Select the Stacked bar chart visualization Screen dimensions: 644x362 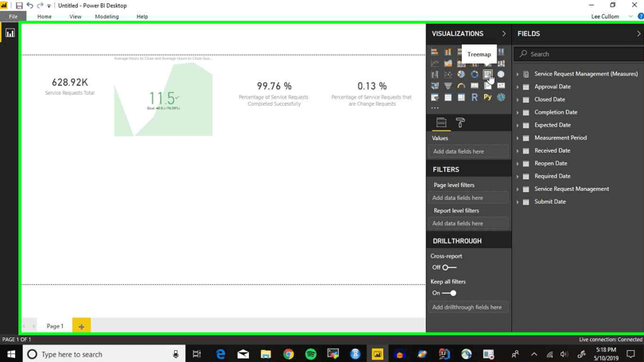[435, 52]
